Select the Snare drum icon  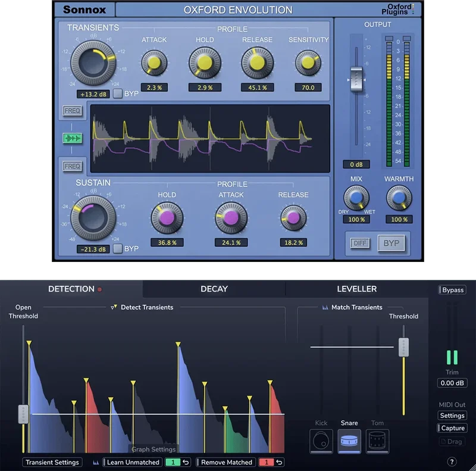(x=349, y=441)
